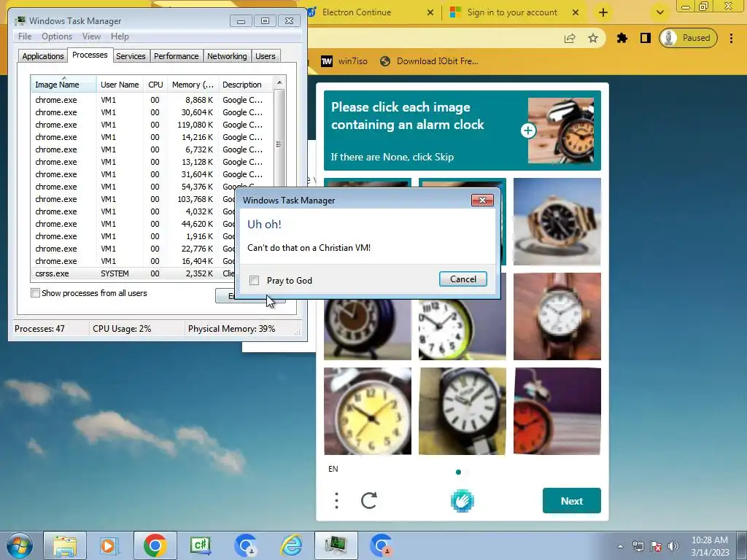Screen dimensions: 747x560
Task: Open a new Chrome tab
Action: click(x=603, y=12)
